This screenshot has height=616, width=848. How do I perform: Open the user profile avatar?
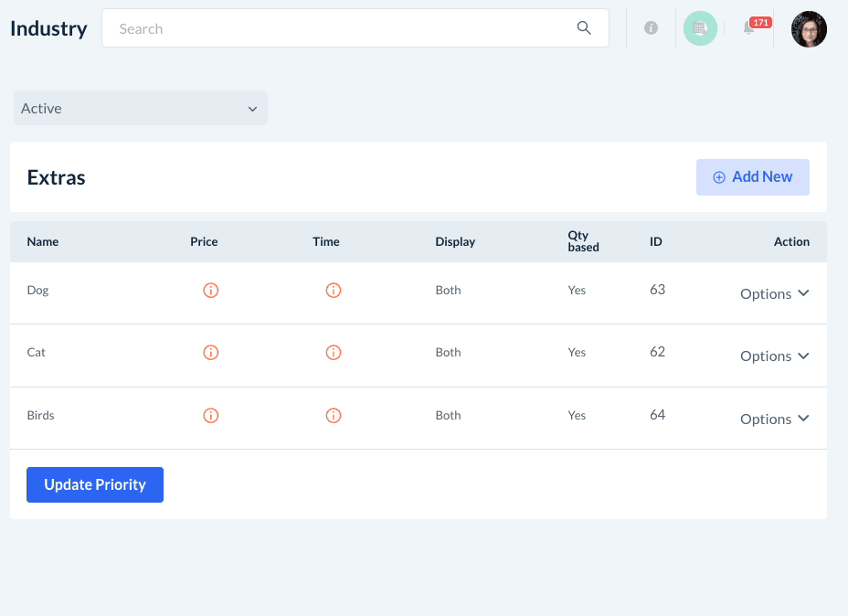(x=809, y=29)
